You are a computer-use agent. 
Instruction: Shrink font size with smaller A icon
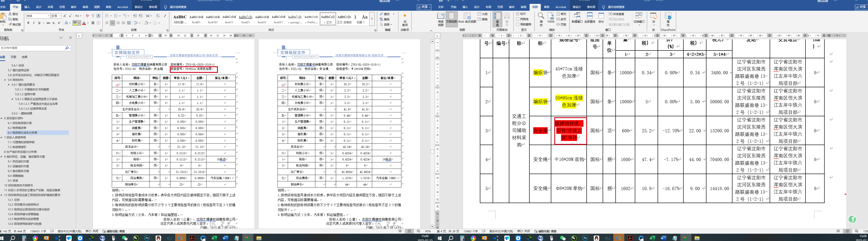[71, 16]
